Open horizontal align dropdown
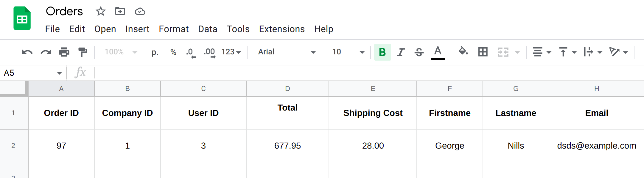Viewport: 644px width, 178px height. (542, 52)
